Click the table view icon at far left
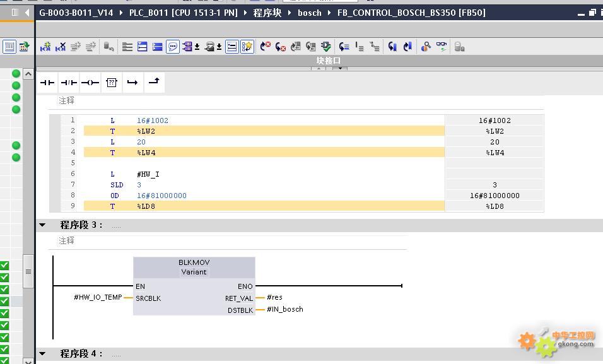Image resolution: width=603 pixels, height=364 pixels. click(x=9, y=47)
